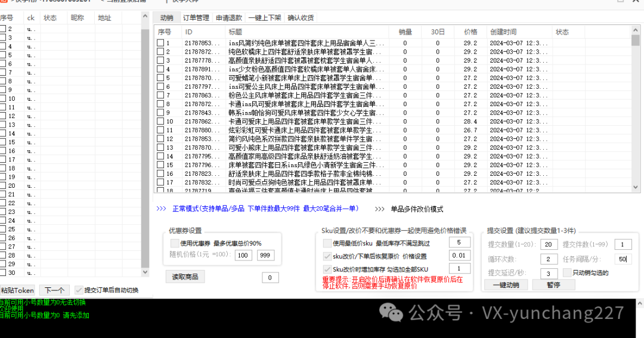Select product title ins风简约纯色床单被套四件套
The height and width of the screenshot is (338, 644).
(x=306, y=43)
